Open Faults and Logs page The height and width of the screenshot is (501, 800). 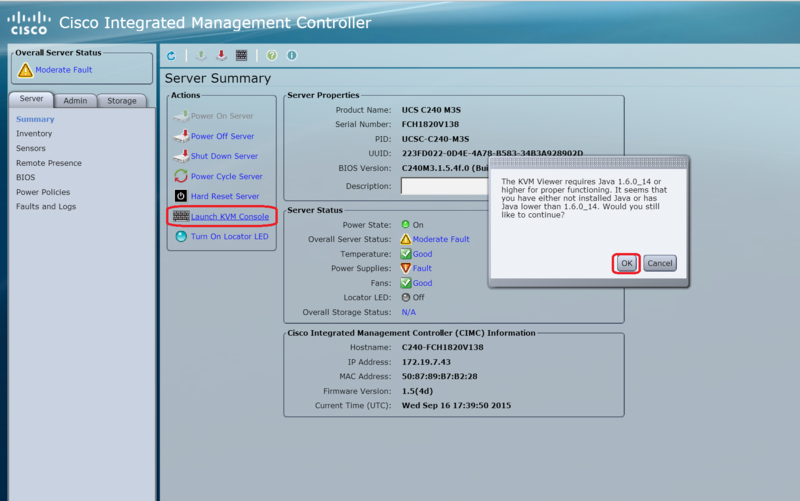tap(46, 206)
